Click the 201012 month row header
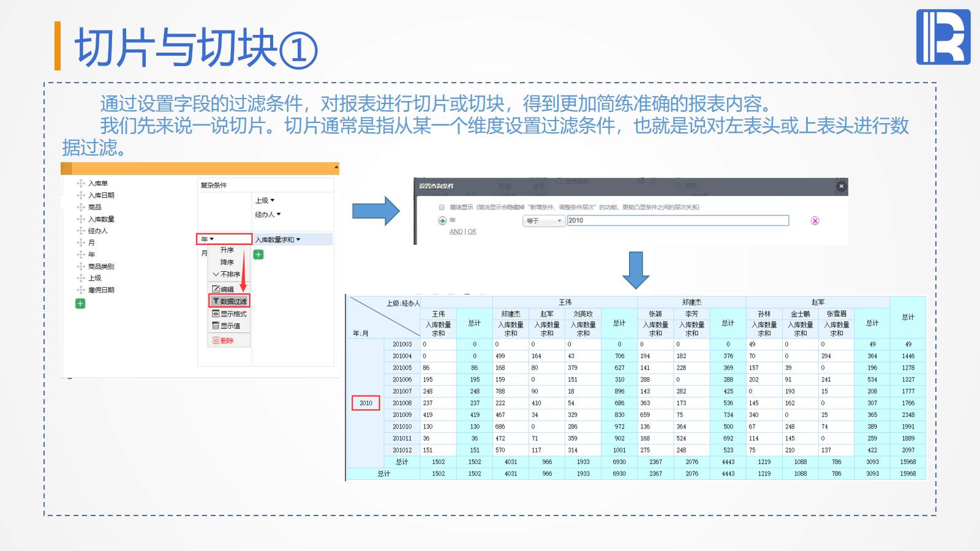The width and height of the screenshot is (980, 551). tap(402, 450)
